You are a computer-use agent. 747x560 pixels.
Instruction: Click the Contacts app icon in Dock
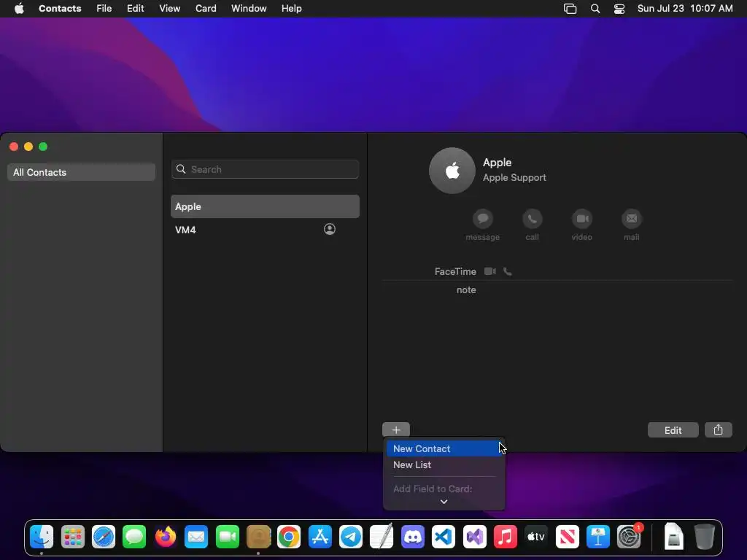(258, 537)
